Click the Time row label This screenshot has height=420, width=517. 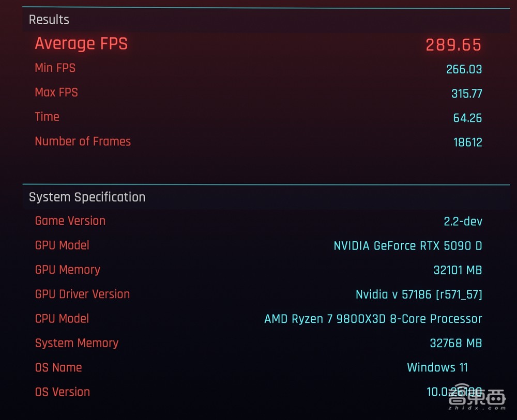pos(47,117)
